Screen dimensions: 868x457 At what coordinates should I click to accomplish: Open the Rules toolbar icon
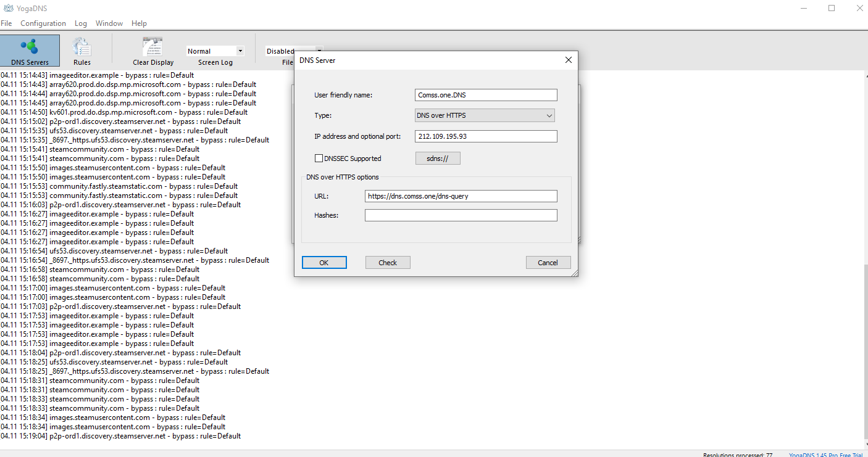[x=81, y=51]
